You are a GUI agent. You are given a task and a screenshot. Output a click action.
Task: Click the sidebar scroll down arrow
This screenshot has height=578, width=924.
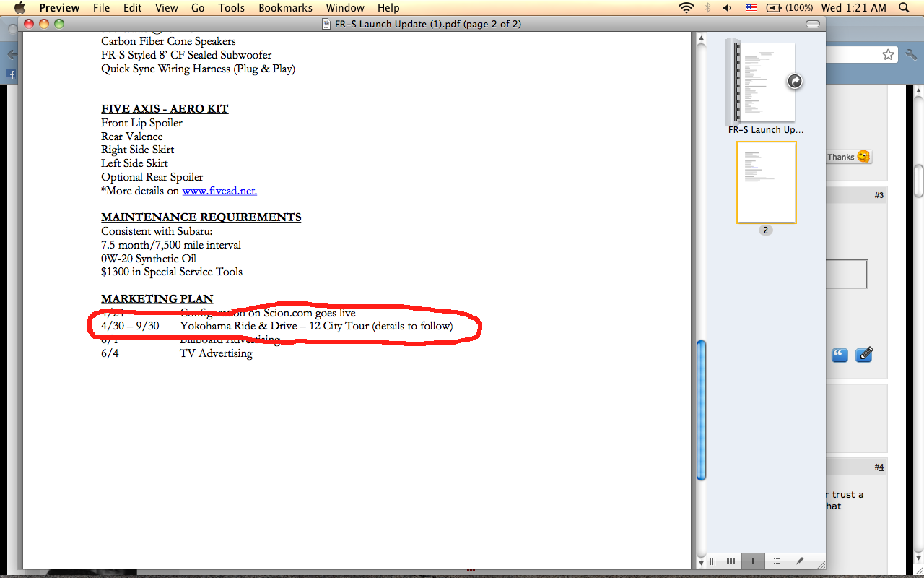pos(701,562)
